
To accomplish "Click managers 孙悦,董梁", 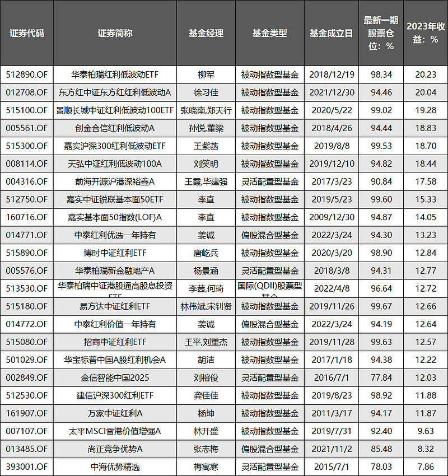I will [x=206, y=128].
